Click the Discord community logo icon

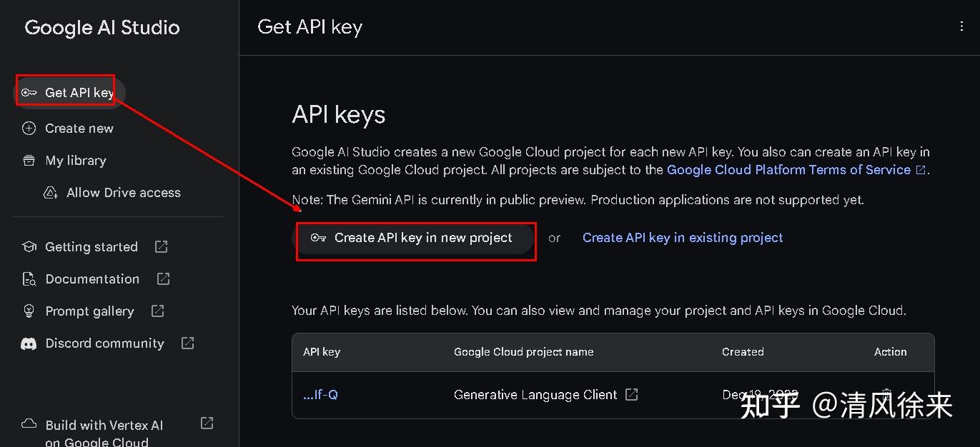pyautogui.click(x=29, y=343)
